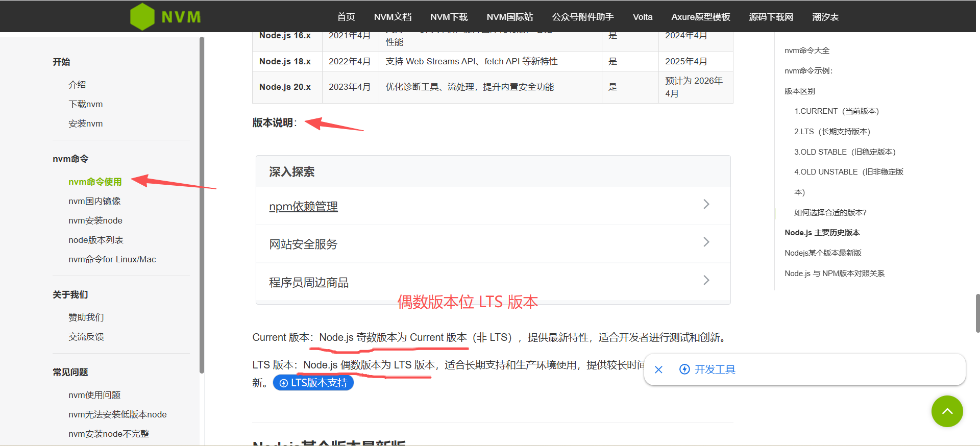Click the 深入探索 panel header

(493, 172)
